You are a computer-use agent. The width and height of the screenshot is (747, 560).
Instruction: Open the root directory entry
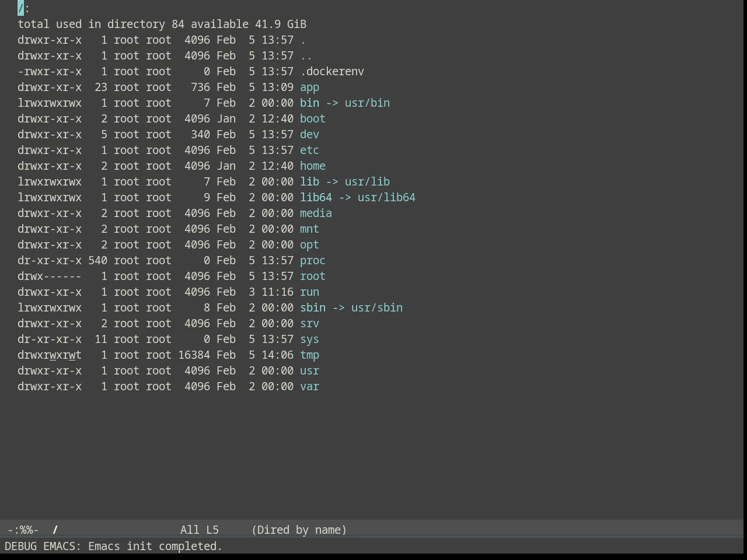click(x=313, y=276)
